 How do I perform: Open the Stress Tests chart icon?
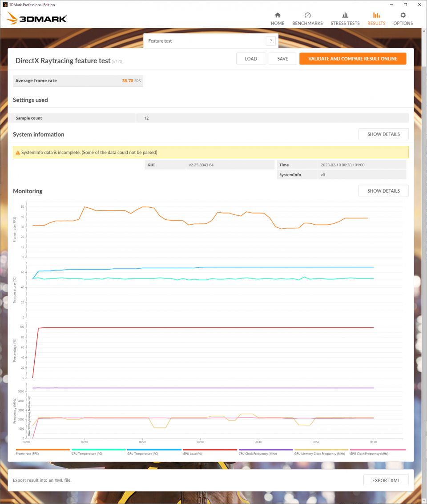pos(345,15)
